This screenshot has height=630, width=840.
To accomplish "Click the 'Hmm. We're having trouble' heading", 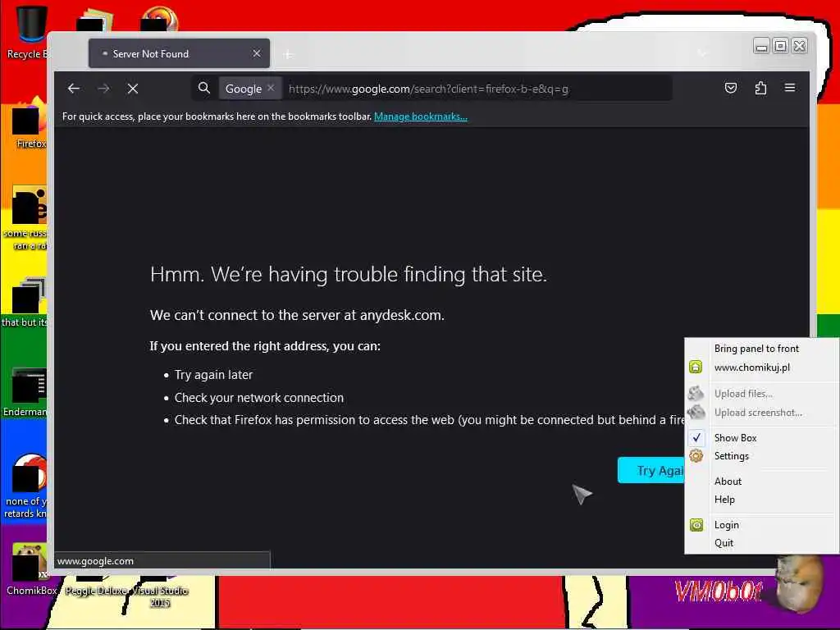I will (x=348, y=274).
